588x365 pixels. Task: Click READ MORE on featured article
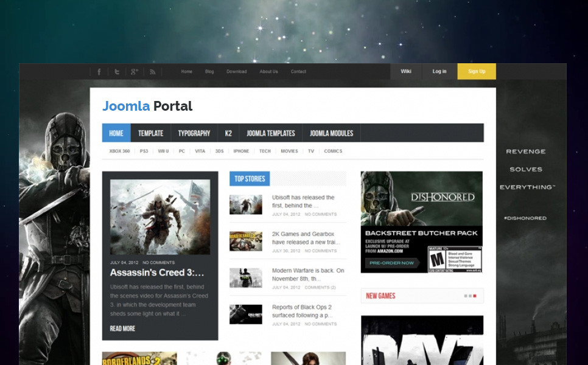point(122,328)
